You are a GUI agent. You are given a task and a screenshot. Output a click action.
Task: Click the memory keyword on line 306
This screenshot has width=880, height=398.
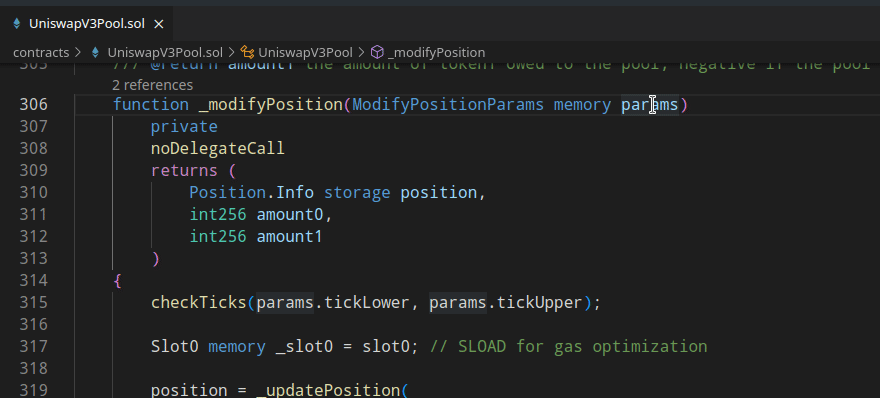pyautogui.click(x=583, y=105)
